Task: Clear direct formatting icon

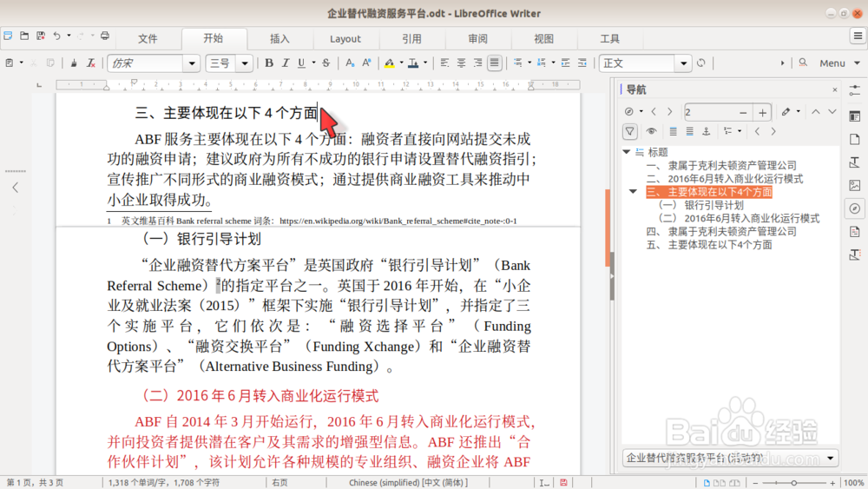Action: click(x=91, y=63)
